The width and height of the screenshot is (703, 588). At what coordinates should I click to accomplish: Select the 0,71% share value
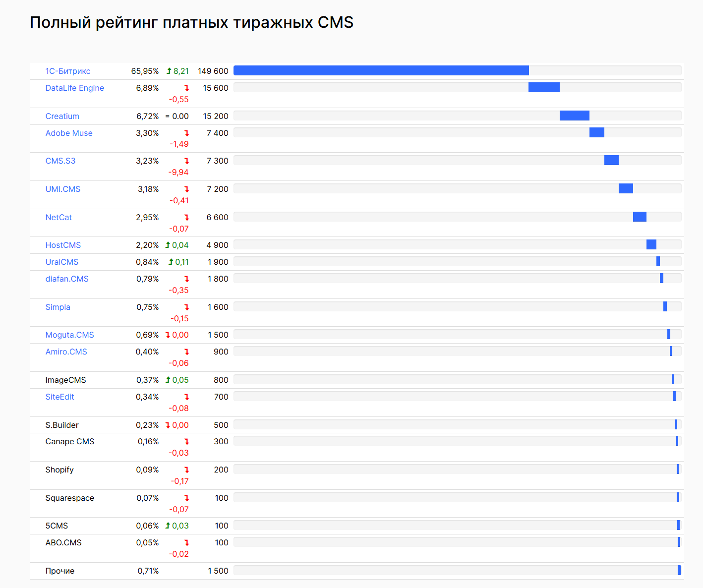pyautogui.click(x=148, y=571)
